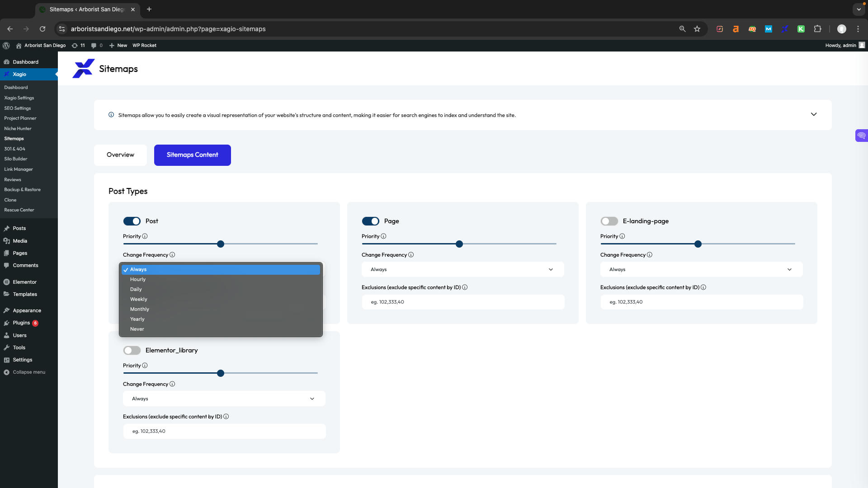Disable the Page sitemap toggle
Image resolution: width=868 pixels, height=488 pixels.
[371, 221]
